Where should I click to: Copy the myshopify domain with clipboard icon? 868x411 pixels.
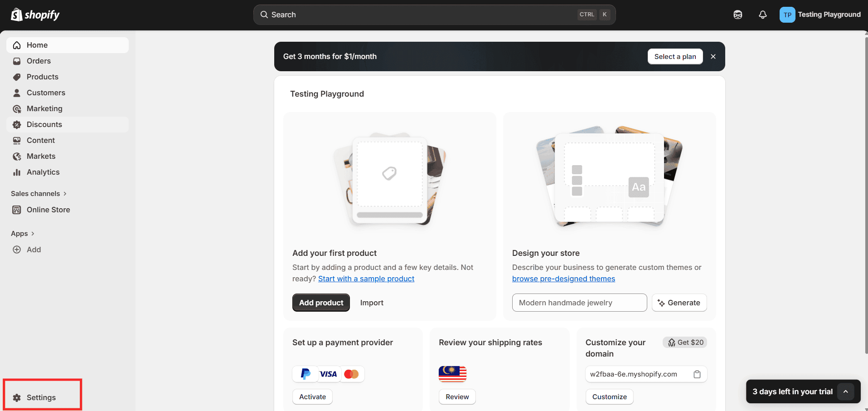(x=697, y=374)
